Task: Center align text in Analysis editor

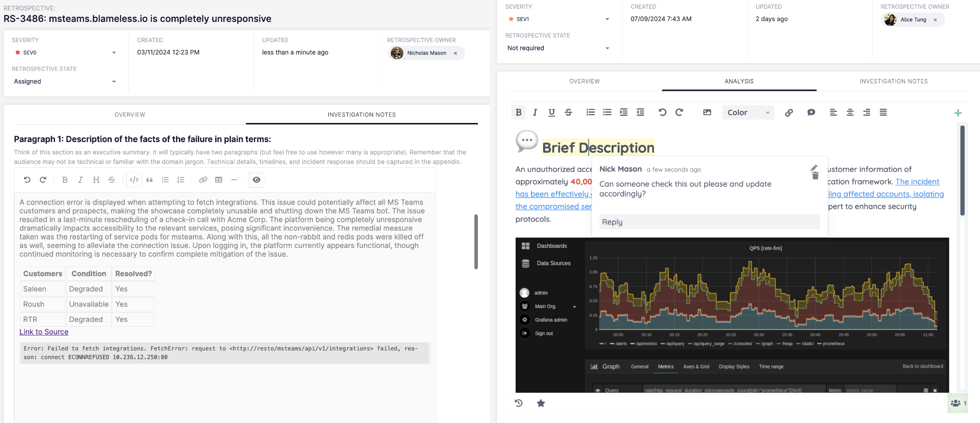Action: point(850,112)
